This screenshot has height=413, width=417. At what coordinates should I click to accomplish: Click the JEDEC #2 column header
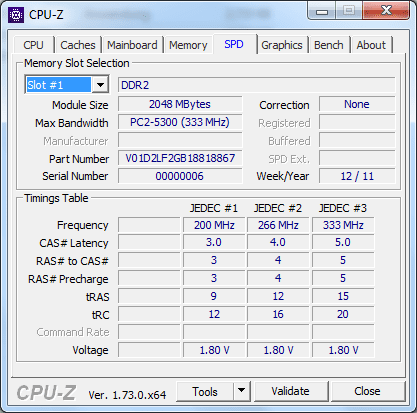pos(278,208)
